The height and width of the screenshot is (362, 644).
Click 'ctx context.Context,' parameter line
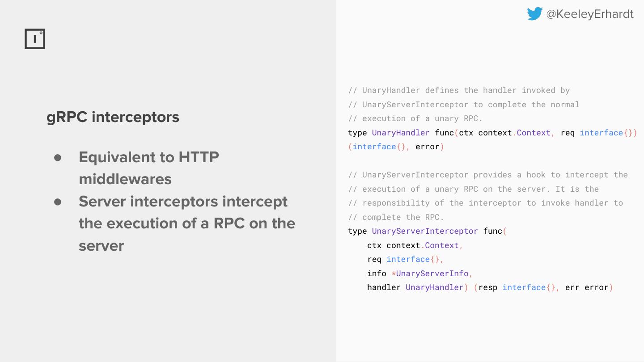[x=415, y=245]
